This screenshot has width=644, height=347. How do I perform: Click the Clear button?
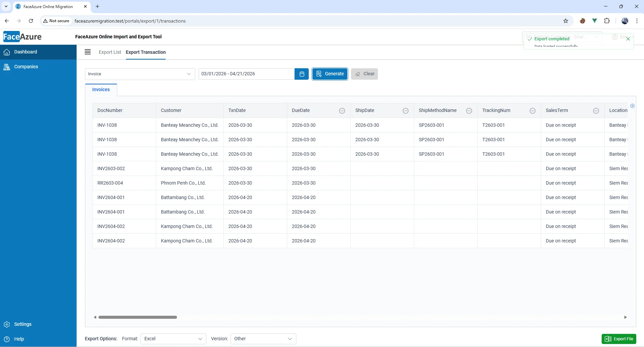tap(364, 74)
